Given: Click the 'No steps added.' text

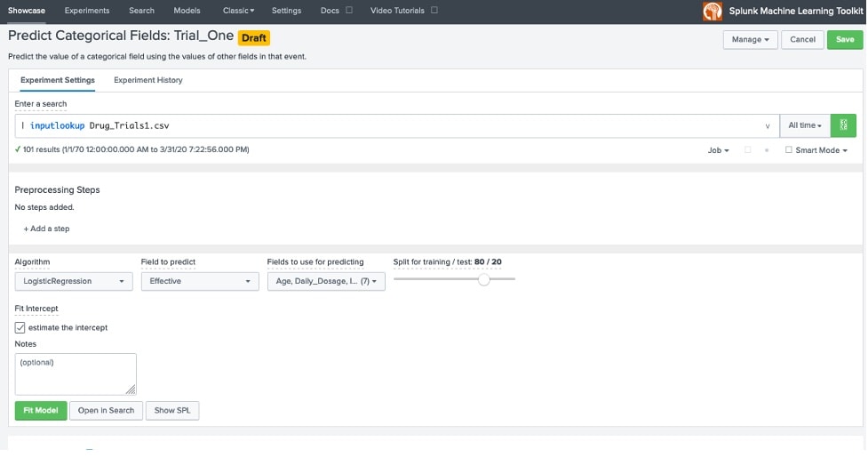Looking at the screenshot, I should point(44,207).
